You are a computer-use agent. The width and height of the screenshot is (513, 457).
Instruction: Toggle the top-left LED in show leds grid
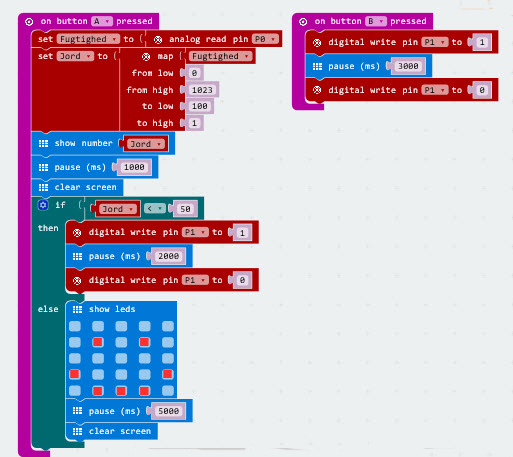tap(75, 326)
